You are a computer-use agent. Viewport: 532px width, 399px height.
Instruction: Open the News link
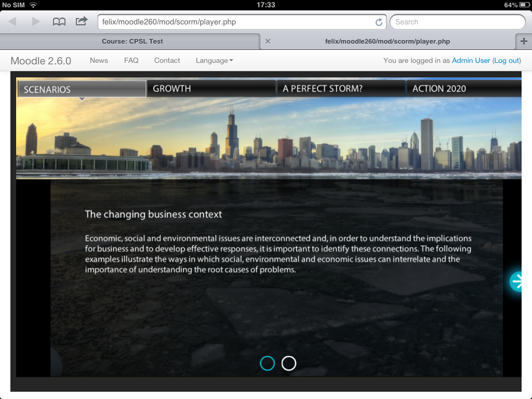point(99,60)
